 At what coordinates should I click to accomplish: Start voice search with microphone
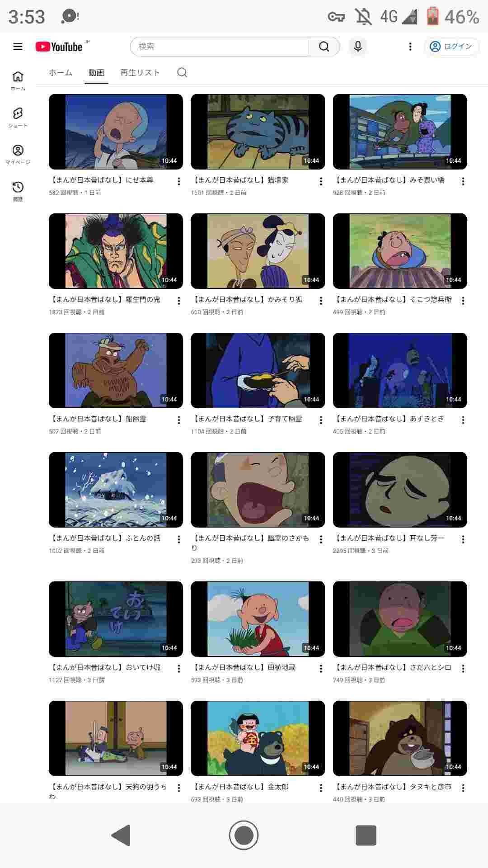pos(358,47)
